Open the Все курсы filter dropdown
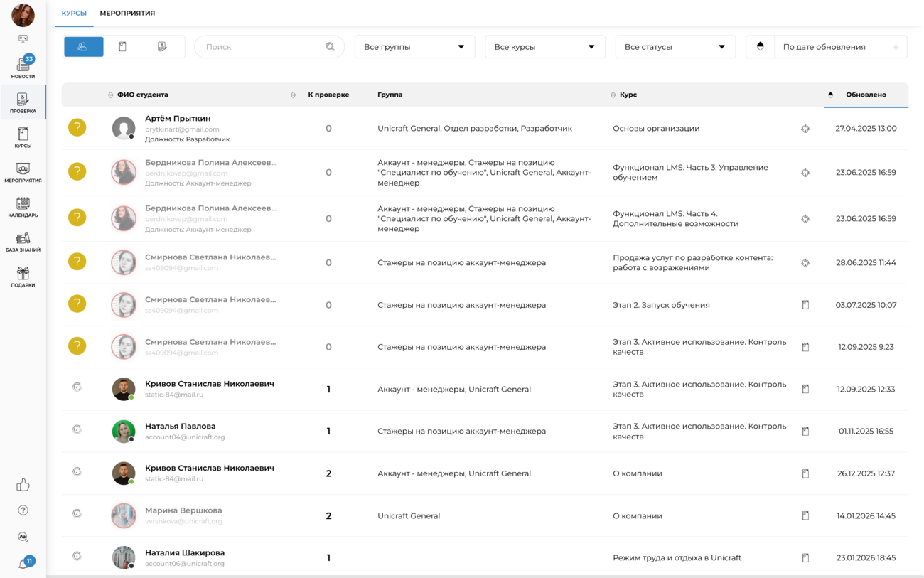 [x=545, y=47]
